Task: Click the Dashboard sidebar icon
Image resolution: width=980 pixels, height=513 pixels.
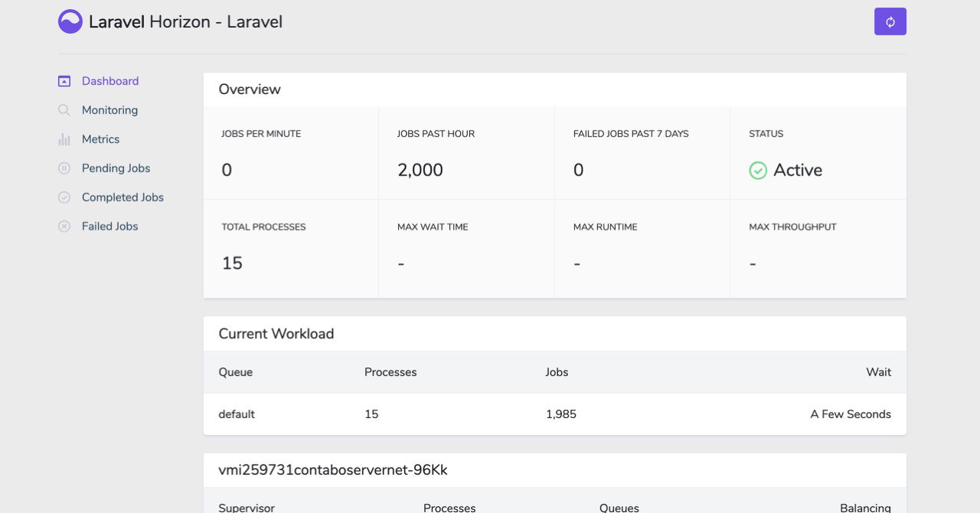Action: 64,81
